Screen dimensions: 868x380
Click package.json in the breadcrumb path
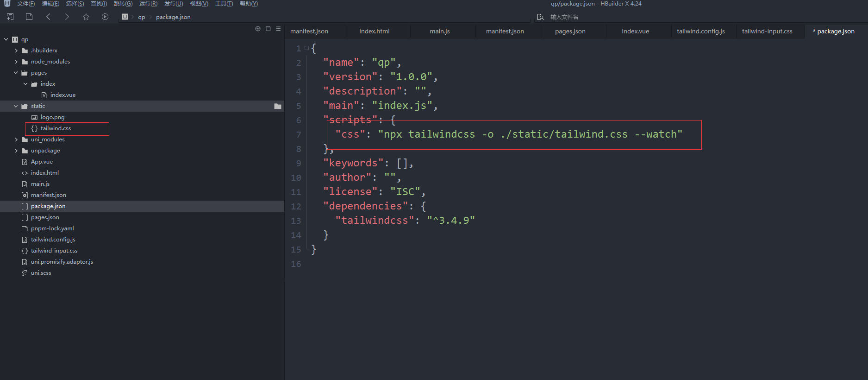(173, 17)
